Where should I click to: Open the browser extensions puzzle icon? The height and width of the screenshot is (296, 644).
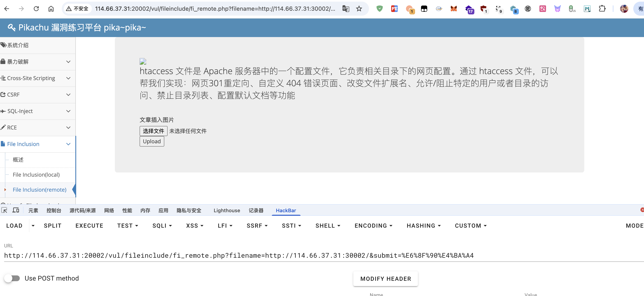click(602, 9)
